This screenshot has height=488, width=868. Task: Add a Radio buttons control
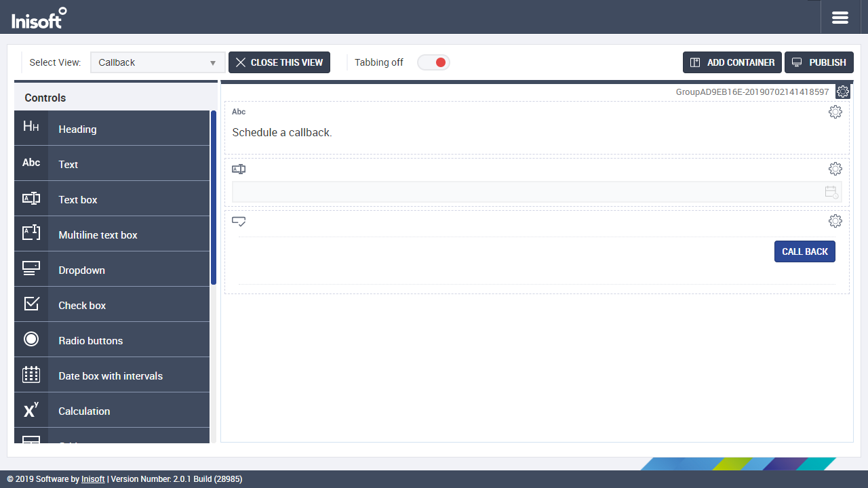[x=90, y=340]
